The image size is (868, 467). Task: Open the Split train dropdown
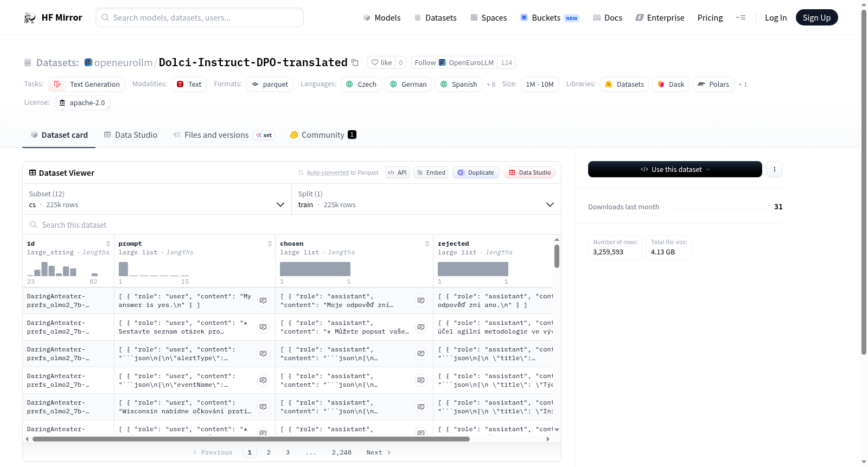[x=426, y=199]
